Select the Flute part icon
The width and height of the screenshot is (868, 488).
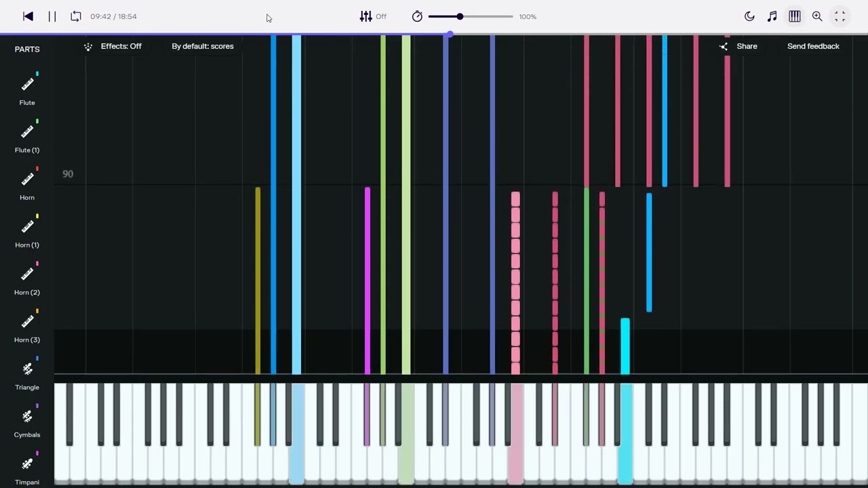(27, 84)
